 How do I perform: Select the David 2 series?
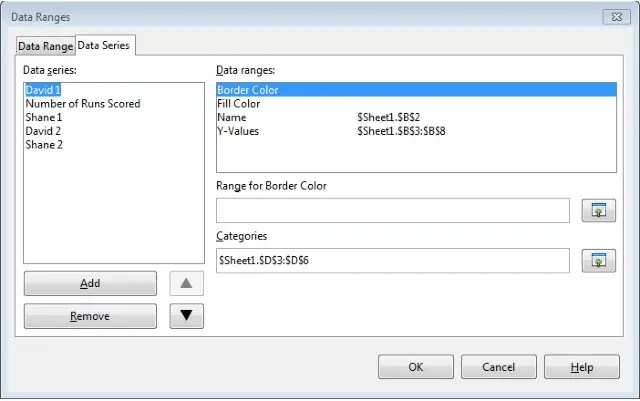pyautogui.click(x=43, y=131)
